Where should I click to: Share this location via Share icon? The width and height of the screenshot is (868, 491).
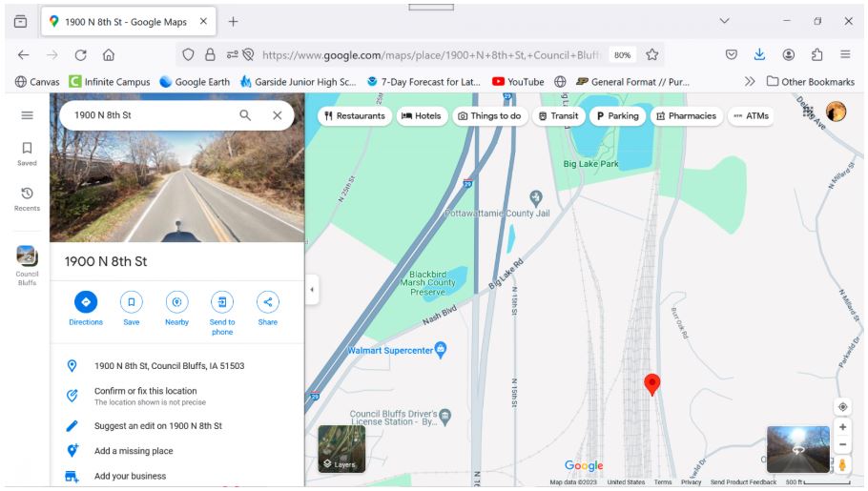[x=267, y=302]
